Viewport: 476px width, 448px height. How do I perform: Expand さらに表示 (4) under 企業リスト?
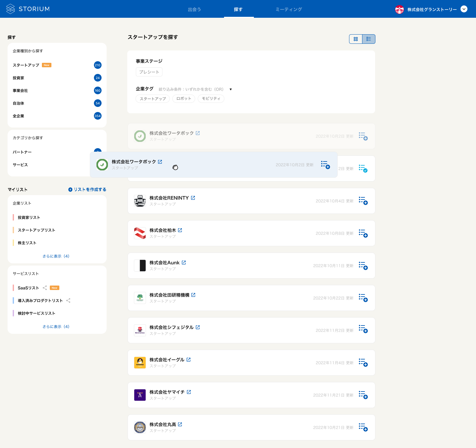point(56,256)
